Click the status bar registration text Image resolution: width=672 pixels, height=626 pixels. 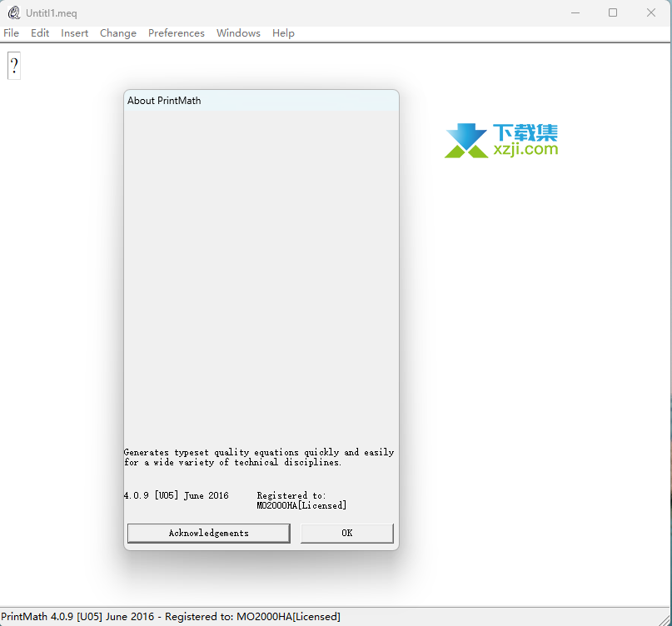[171, 617]
